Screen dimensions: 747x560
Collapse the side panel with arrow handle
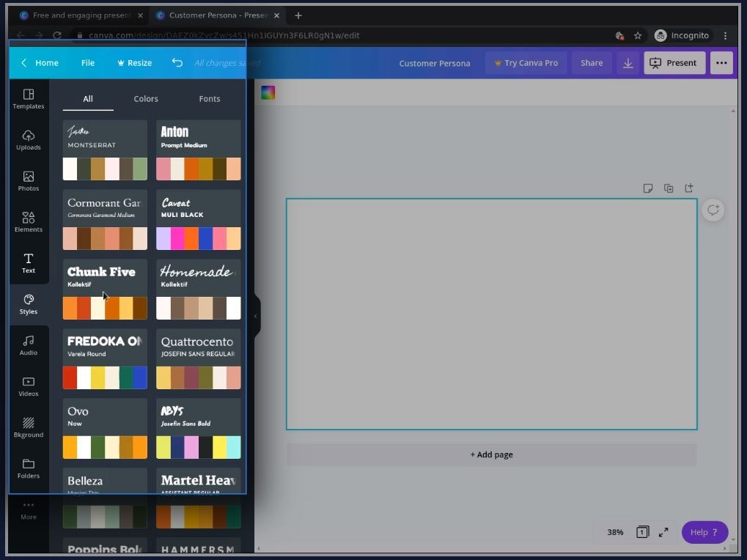coord(256,316)
